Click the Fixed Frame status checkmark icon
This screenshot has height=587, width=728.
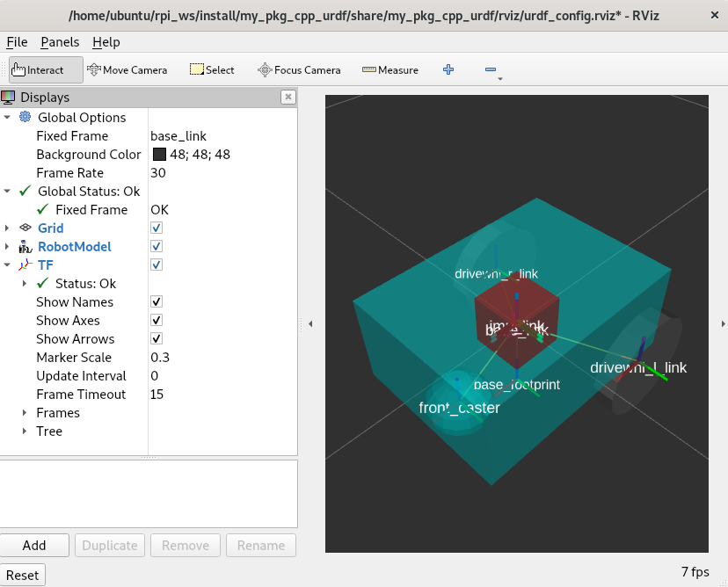43,209
